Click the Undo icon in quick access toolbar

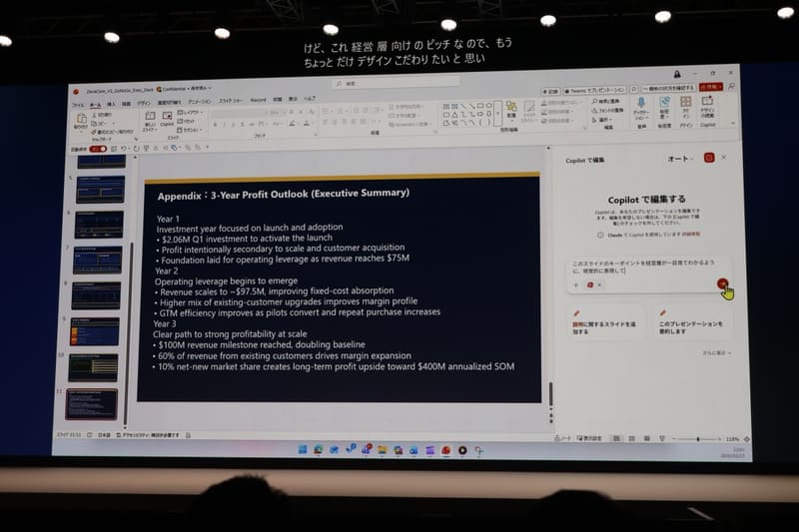[124, 149]
